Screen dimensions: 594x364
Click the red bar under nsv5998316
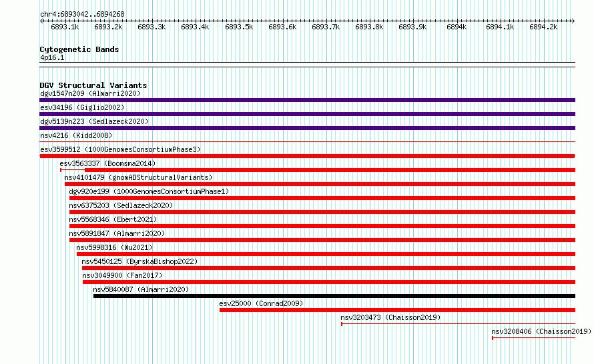tap(326, 254)
